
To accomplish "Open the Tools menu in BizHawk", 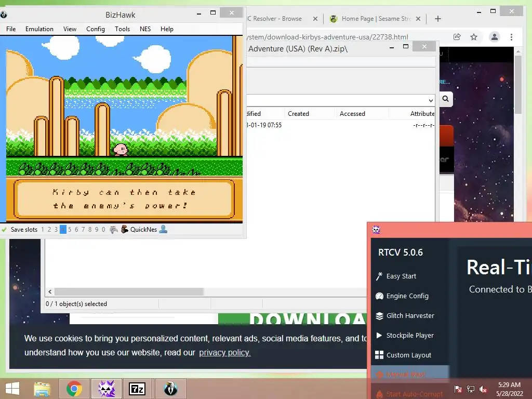I will click(122, 29).
